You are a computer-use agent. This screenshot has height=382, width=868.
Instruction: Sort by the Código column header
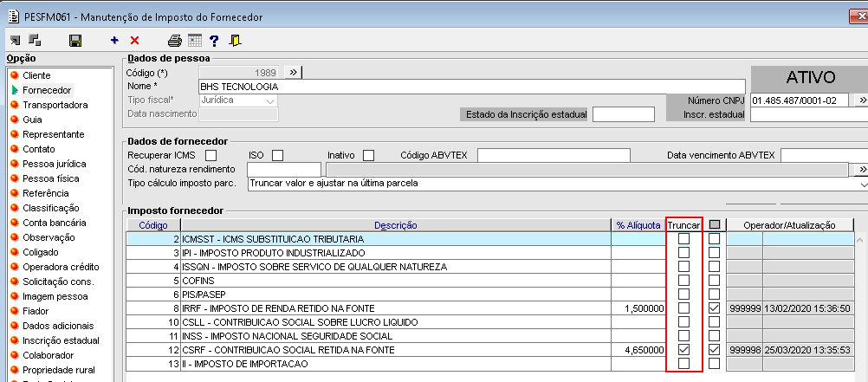(153, 225)
